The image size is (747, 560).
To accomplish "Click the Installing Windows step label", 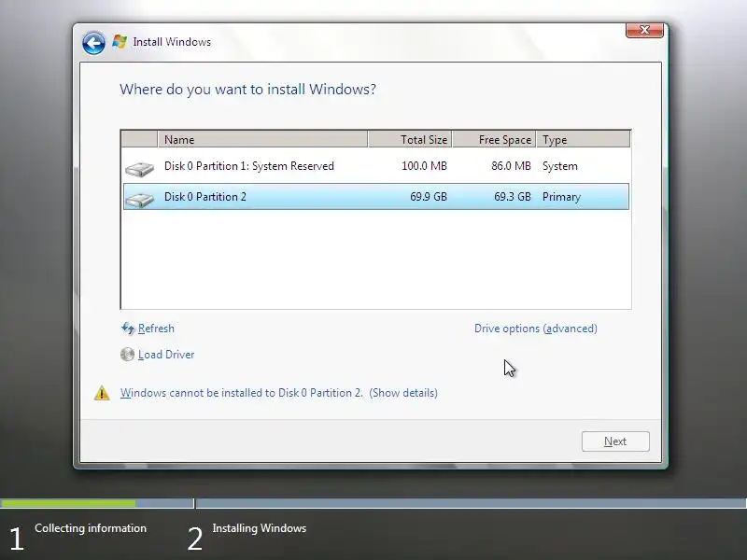I will [260, 528].
